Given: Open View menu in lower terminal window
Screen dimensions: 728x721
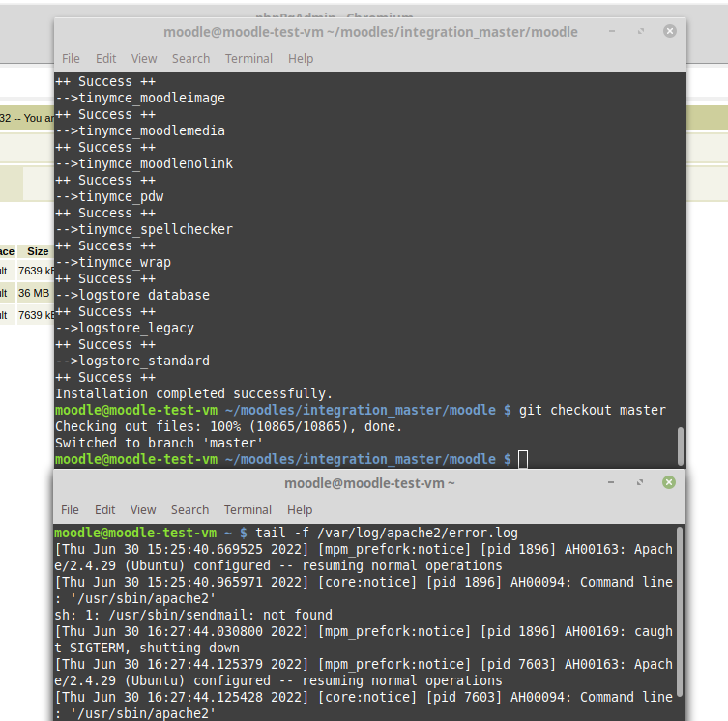Looking at the screenshot, I should 143,509.
